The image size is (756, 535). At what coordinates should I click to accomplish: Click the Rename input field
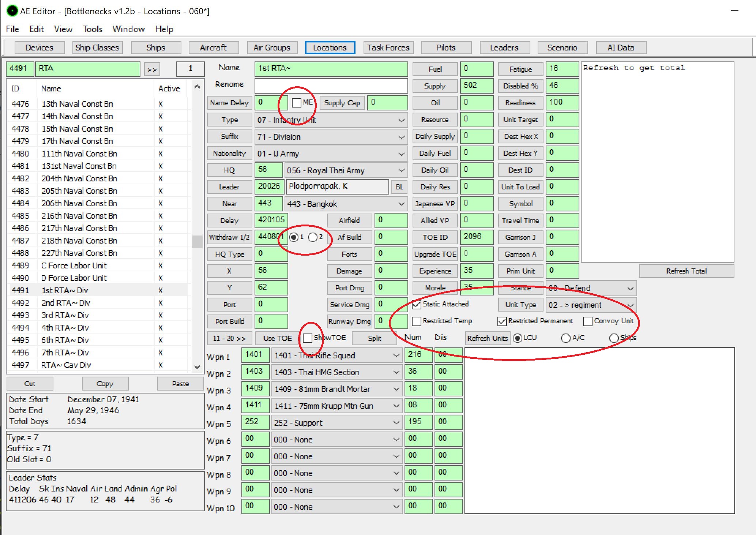click(331, 86)
